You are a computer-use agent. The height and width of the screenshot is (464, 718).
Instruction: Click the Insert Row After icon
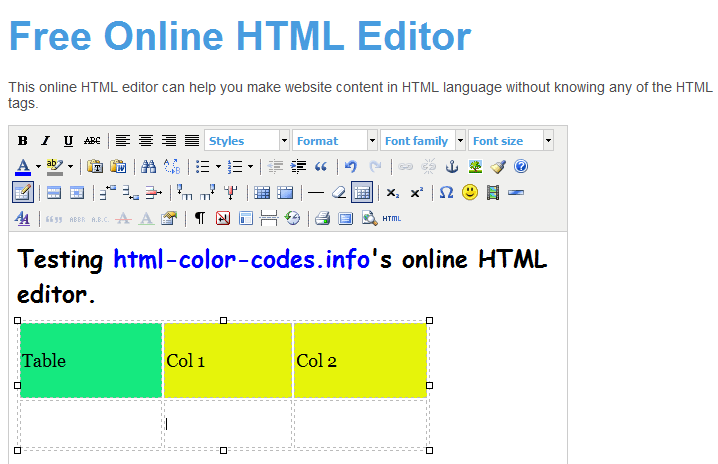[x=131, y=193]
